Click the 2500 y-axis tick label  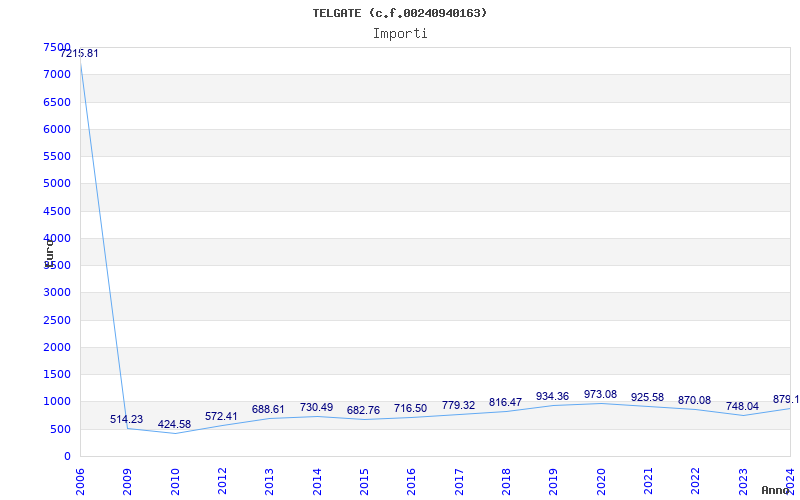[x=57, y=320]
